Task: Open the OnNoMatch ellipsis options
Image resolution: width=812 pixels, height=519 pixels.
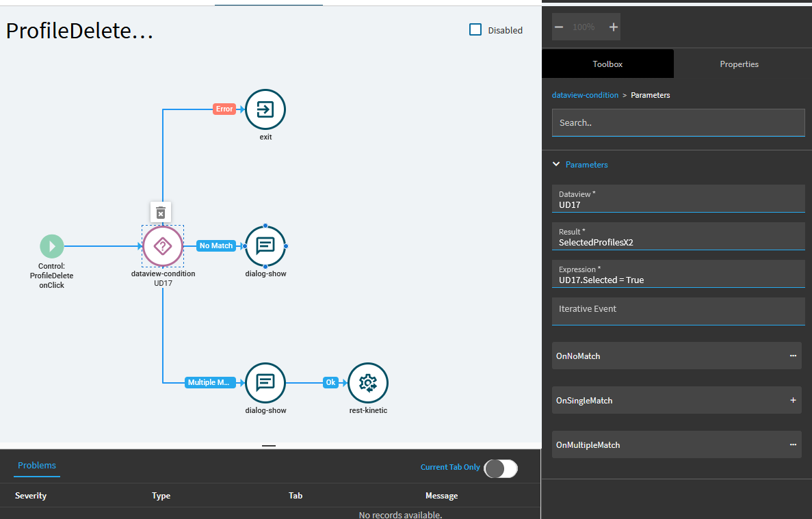Action: (793, 356)
